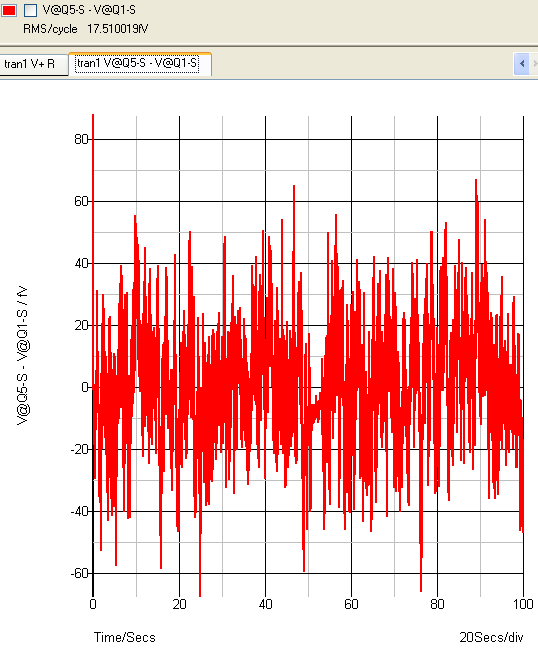Click the red curve color swatch
This screenshot has width=538, height=653.
coord(9,10)
